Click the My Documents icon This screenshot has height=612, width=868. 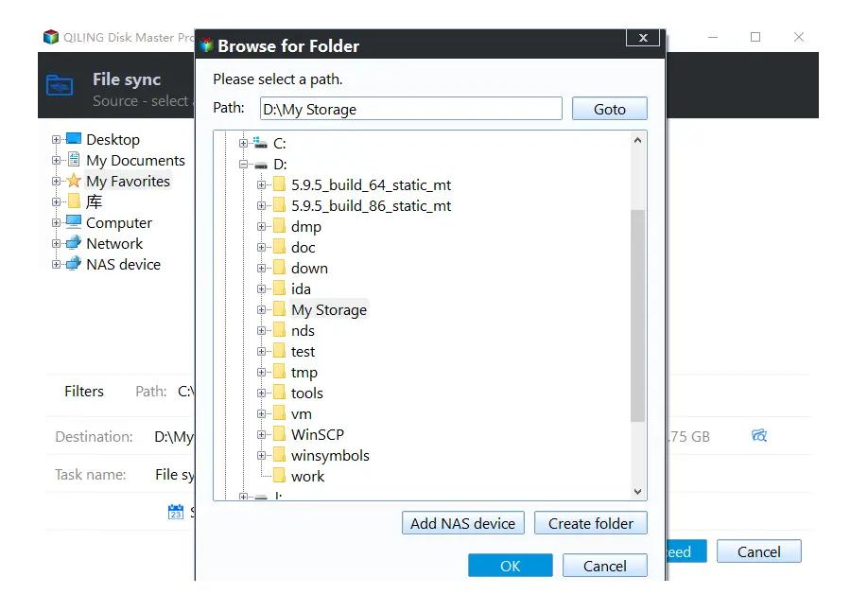click(74, 161)
